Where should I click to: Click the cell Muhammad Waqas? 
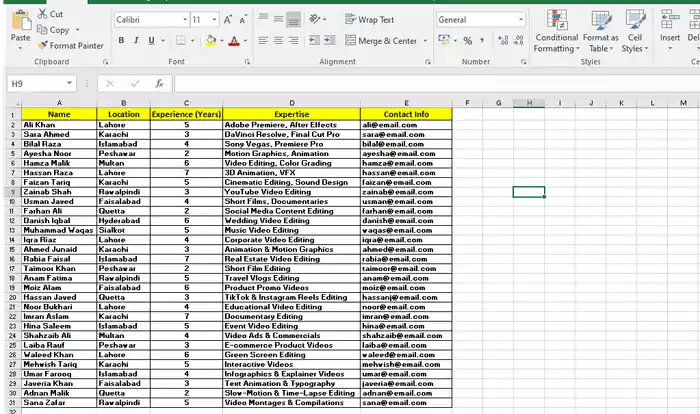tap(59, 230)
